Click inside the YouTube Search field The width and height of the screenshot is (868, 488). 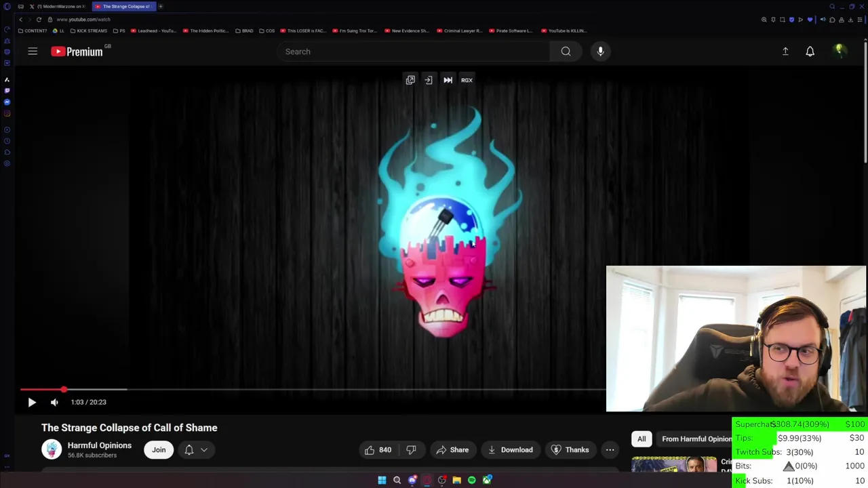(414, 52)
